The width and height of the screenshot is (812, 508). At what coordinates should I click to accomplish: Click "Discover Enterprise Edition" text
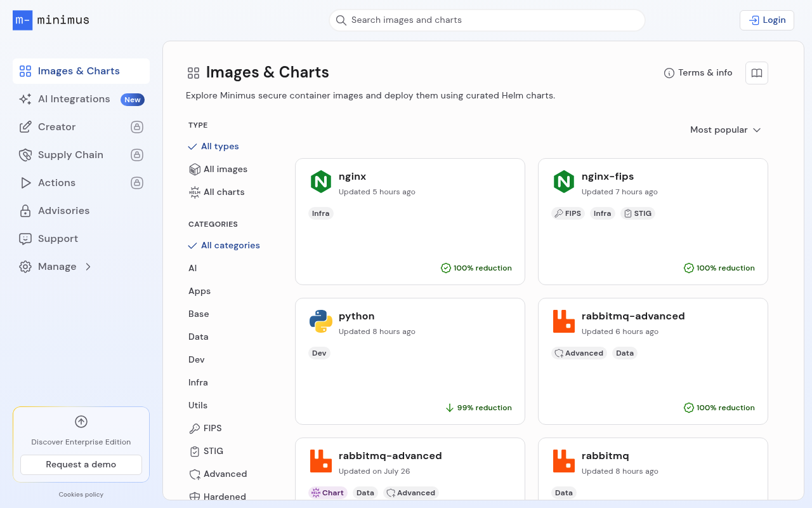point(81,442)
